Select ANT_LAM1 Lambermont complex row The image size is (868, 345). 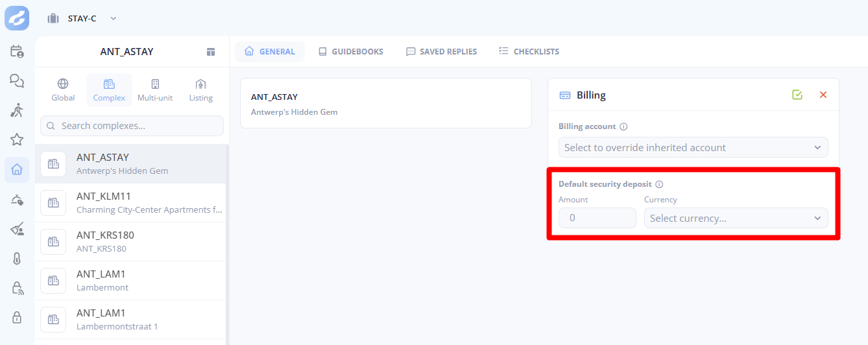point(130,281)
